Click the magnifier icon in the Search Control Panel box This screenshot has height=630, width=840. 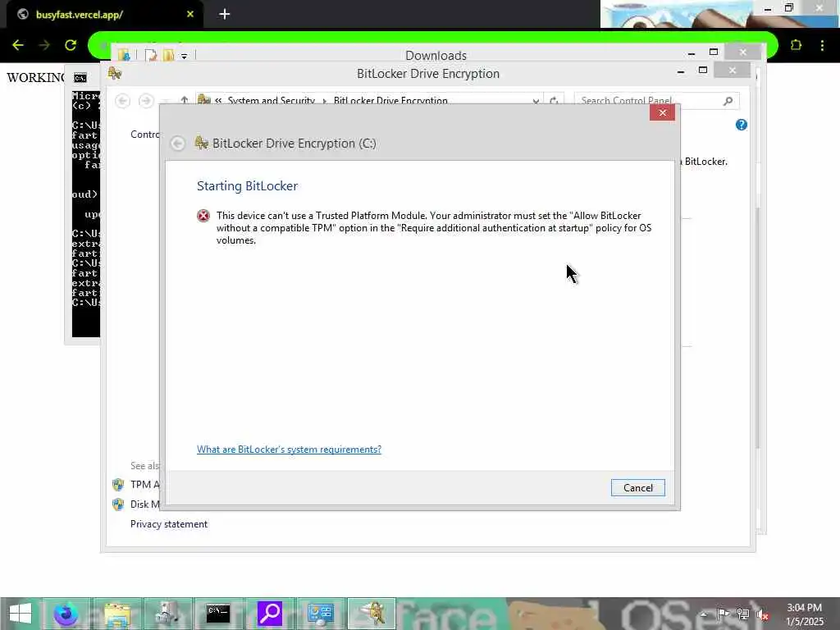tap(728, 101)
